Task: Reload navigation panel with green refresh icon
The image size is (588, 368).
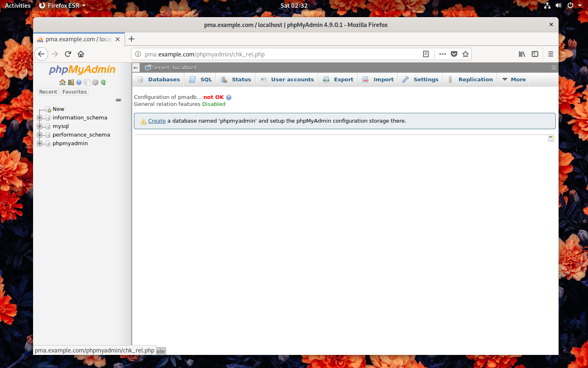Action: tap(103, 82)
